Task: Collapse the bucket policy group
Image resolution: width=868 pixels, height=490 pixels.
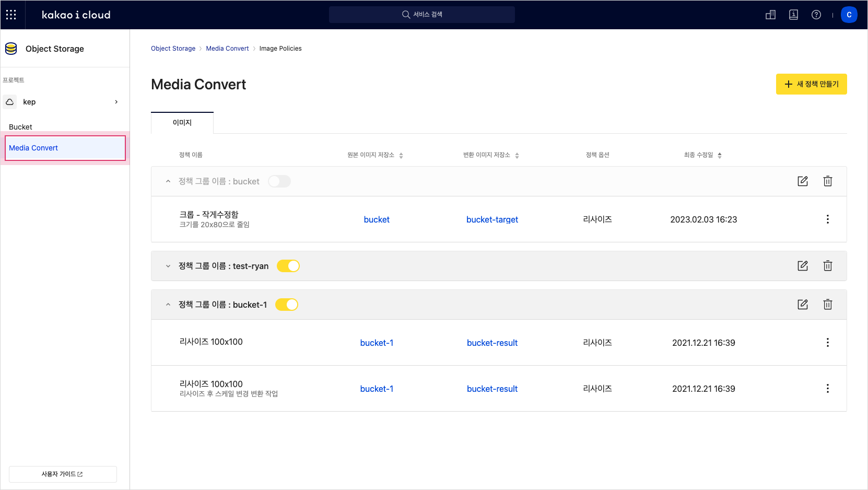Action: tap(168, 181)
